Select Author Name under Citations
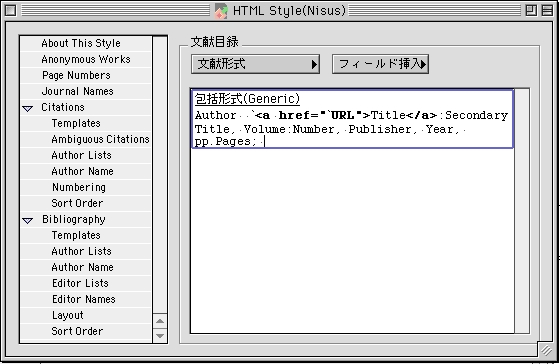Image resolution: width=560 pixels, height=364 pixels. (x=86, y=171)
